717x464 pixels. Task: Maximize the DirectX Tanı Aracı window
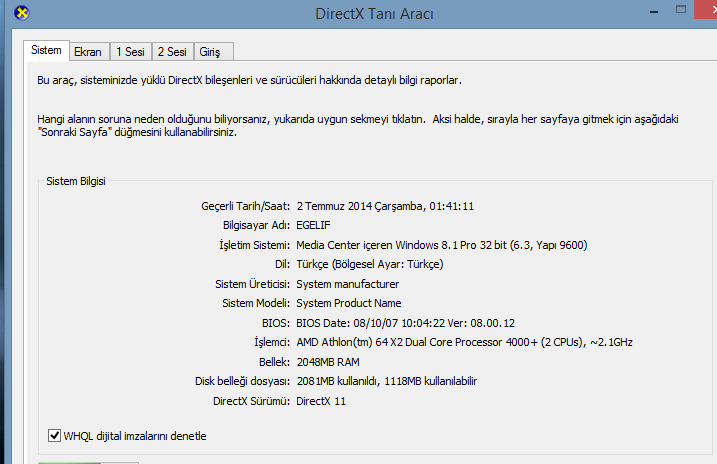point(681,10)
